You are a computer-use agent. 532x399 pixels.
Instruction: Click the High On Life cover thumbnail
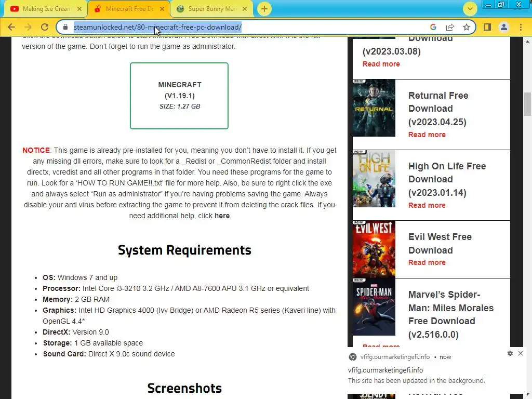point(374,179)
